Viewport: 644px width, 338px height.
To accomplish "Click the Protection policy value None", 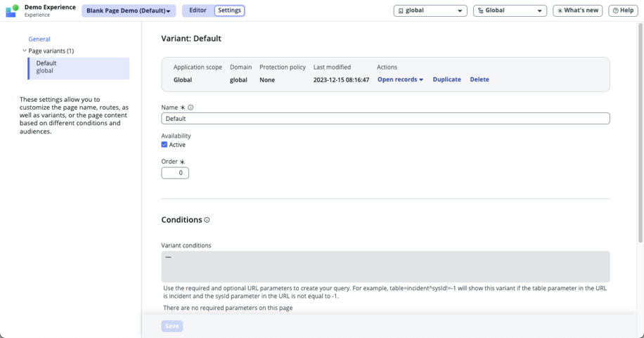I will click(267, 80).
